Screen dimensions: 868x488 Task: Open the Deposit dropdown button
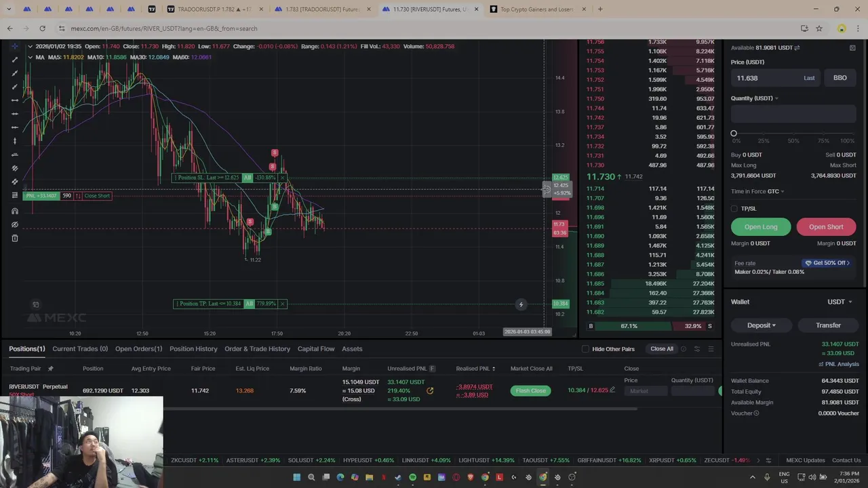pyautogui.click(x=761, y=325)
